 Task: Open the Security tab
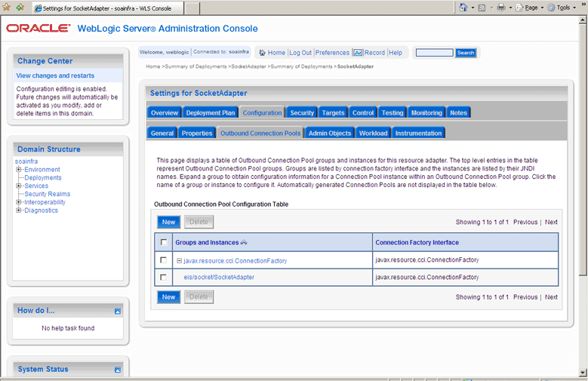click(x=302, y=113)
